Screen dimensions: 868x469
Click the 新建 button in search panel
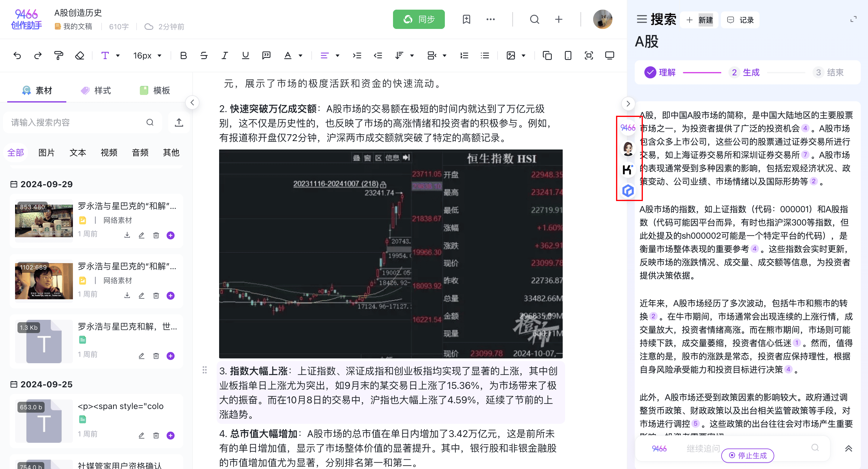point(700,20)
